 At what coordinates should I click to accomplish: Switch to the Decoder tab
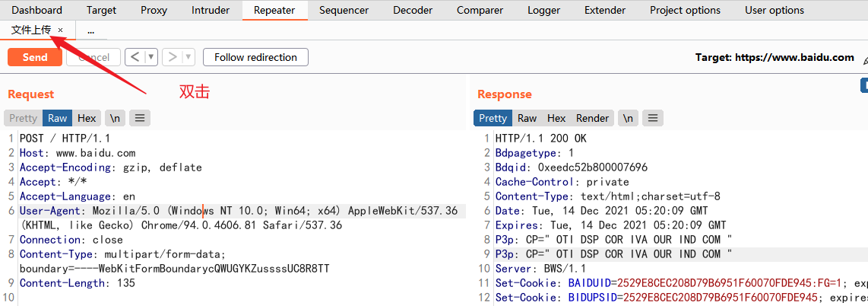pos(413,10)
